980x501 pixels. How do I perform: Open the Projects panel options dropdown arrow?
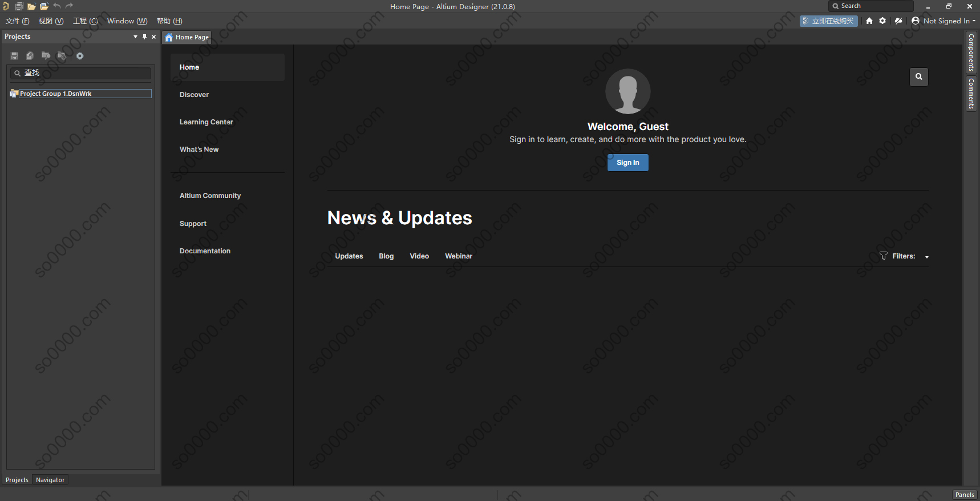pos(135,37)
